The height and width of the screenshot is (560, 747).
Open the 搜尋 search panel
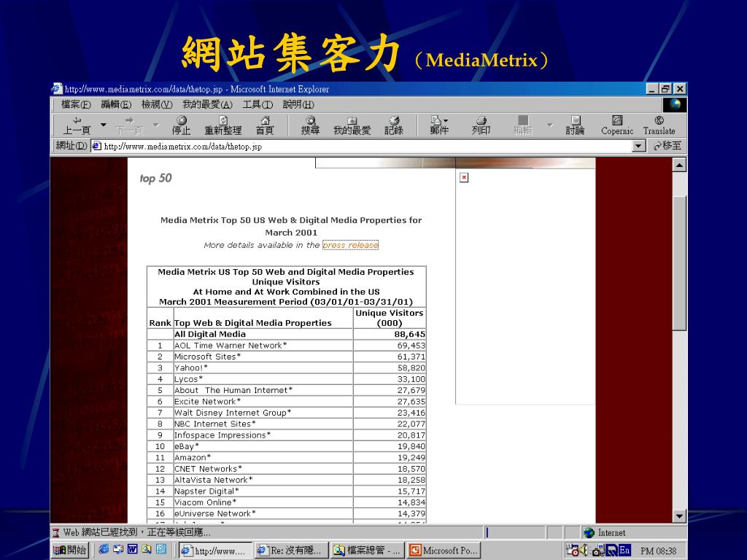point(310,125)
